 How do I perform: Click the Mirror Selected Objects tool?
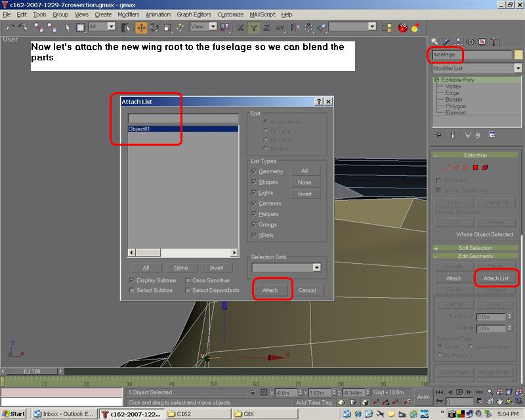[x=295, y=28]
